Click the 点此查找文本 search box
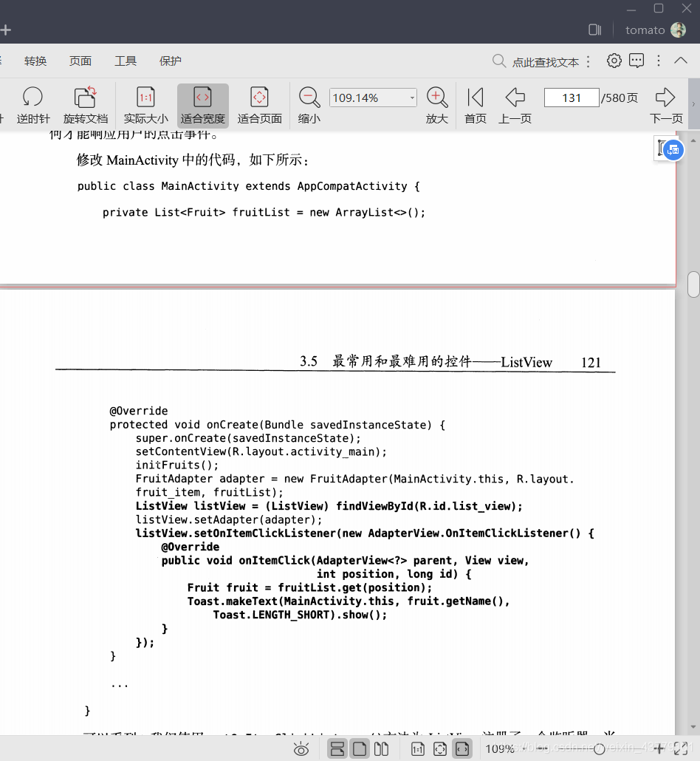The image size is (700, 761). click(x=545, y=62)
